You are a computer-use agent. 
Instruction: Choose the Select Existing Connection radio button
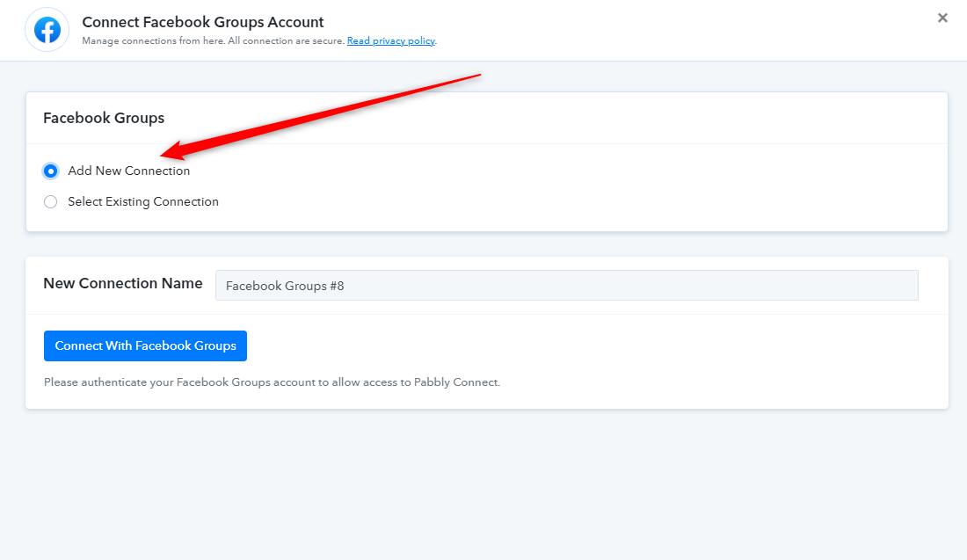[x=51, y=201]
